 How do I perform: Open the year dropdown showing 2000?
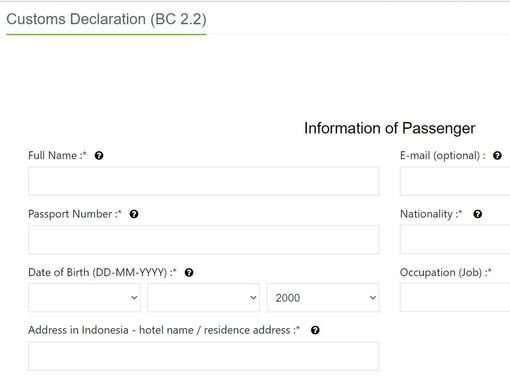323,298
